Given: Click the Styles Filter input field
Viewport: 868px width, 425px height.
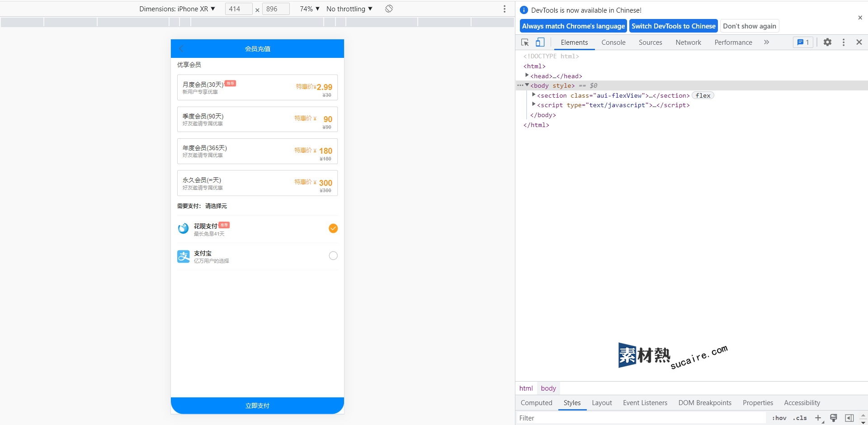Looking at the screenshot, I should (x=641, y=418).
